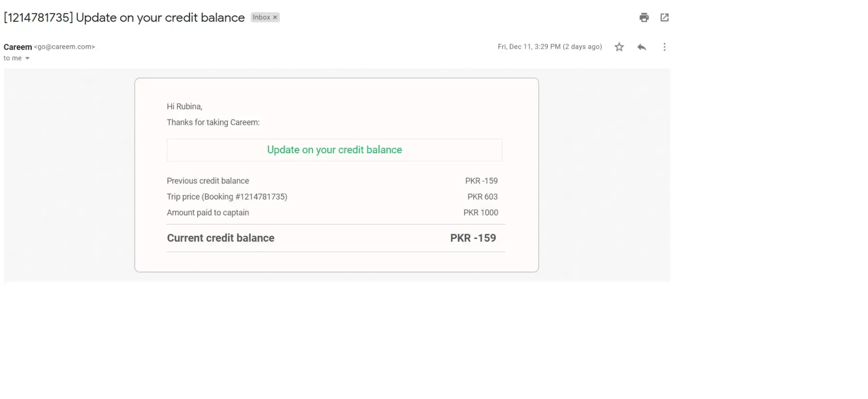Remove the Inbox label with its X

(x=275, y=17)
